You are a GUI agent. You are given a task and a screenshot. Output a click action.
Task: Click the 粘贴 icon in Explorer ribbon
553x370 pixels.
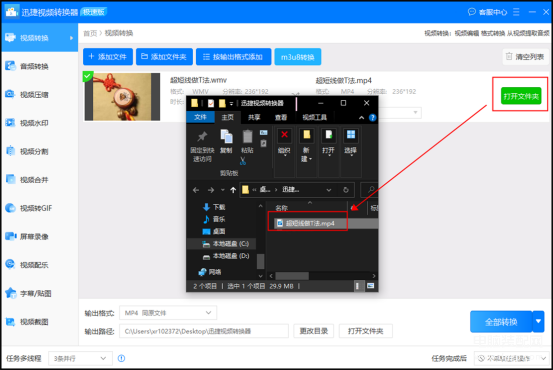click(x=248, y=136)
